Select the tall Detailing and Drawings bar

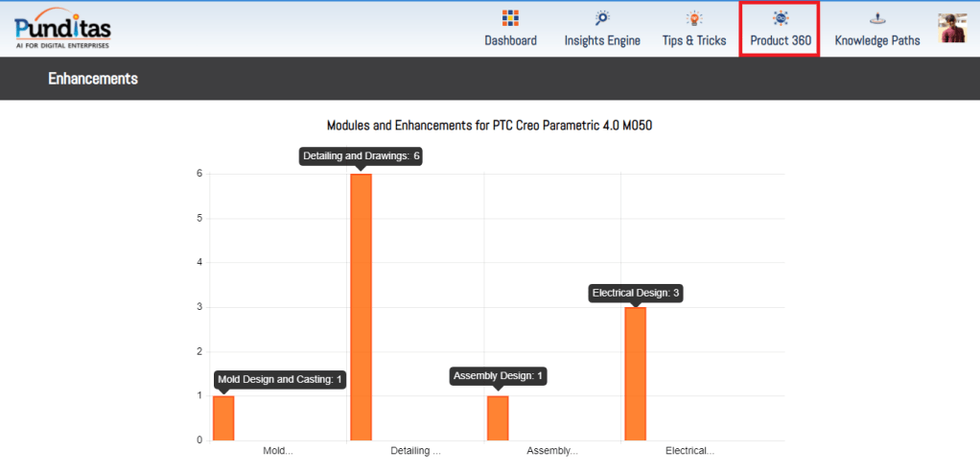[x=361, y=307]
